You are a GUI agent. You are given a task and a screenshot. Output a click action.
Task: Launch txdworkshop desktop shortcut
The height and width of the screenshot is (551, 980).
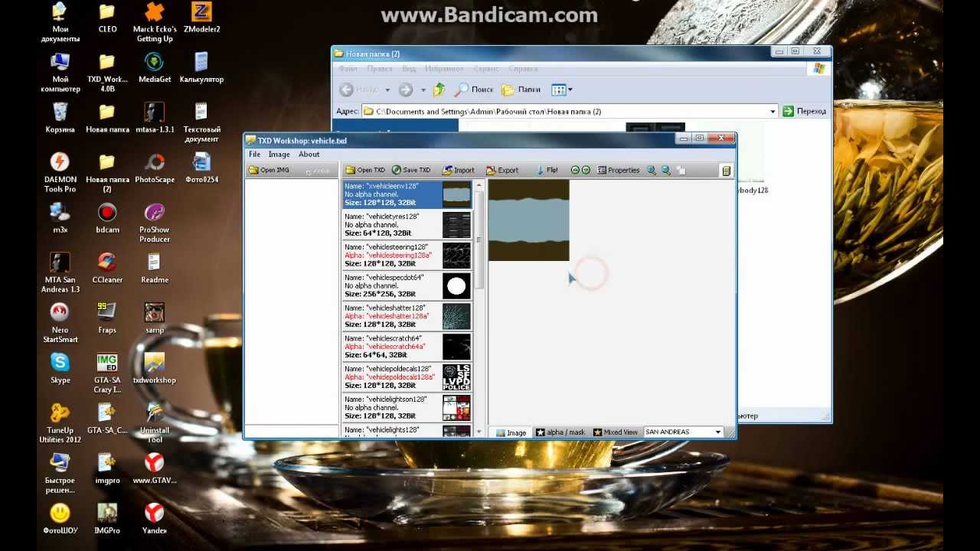155,369
